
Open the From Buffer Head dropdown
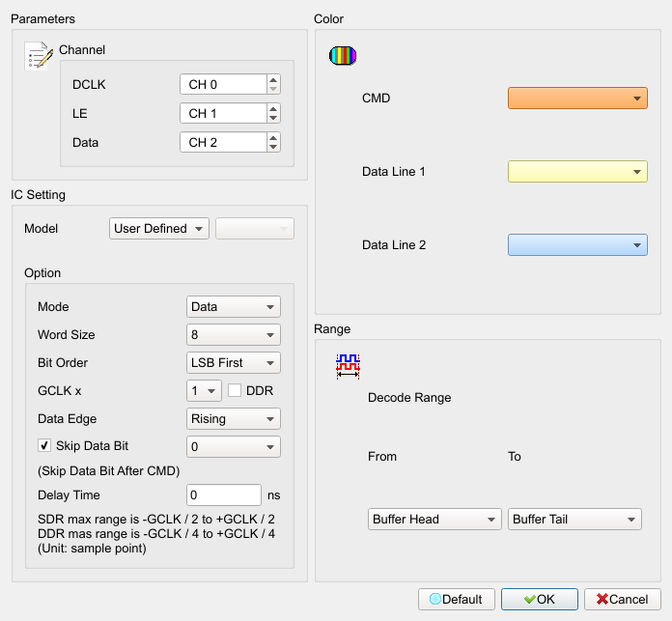(434, 520)
